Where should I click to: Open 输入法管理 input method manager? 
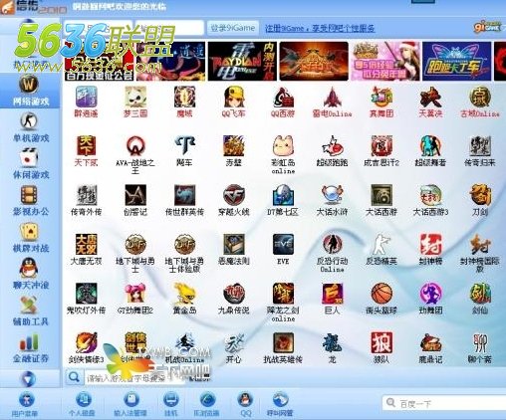[x=130, y=404]
